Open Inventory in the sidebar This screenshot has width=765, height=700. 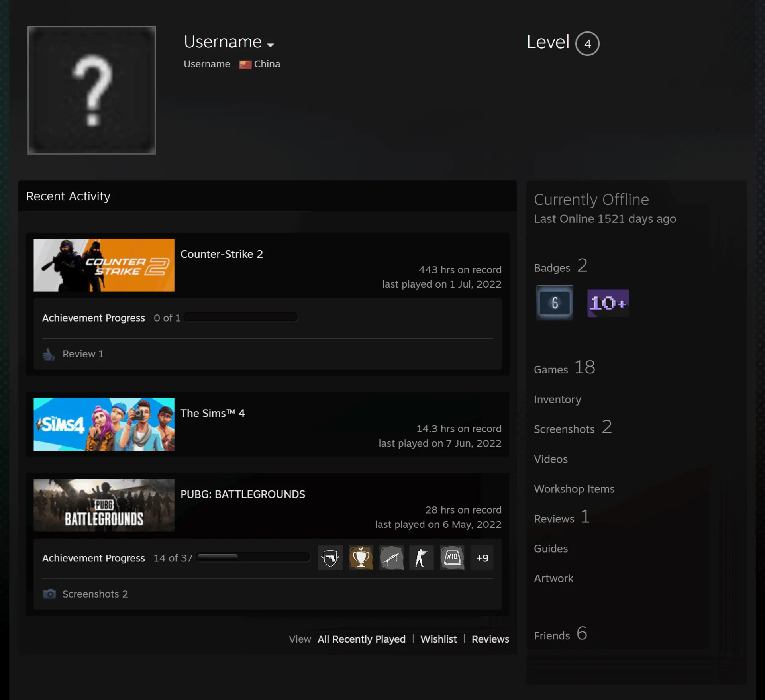557,399
